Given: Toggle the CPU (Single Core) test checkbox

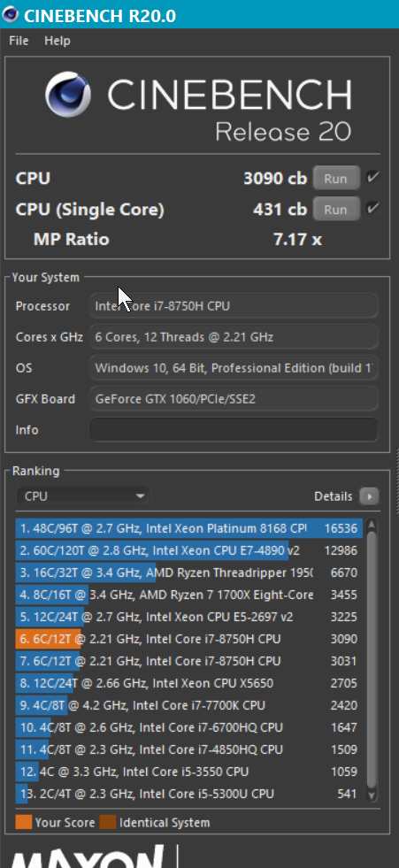Looking at the screenshot, I should 373,209.
